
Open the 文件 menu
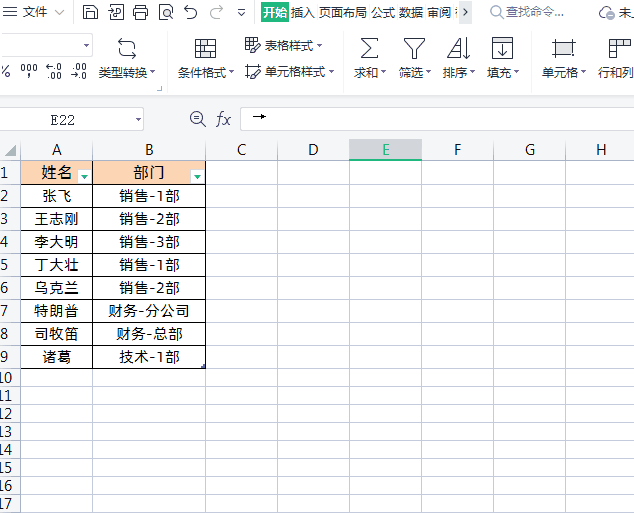[x=33, y=12]
